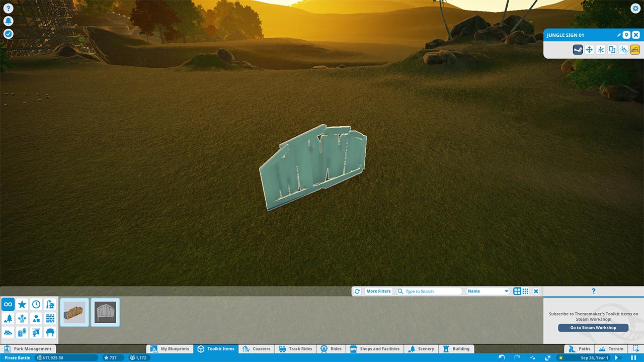
Task: Select the All items infinity filter
Action: pos(8,304)
